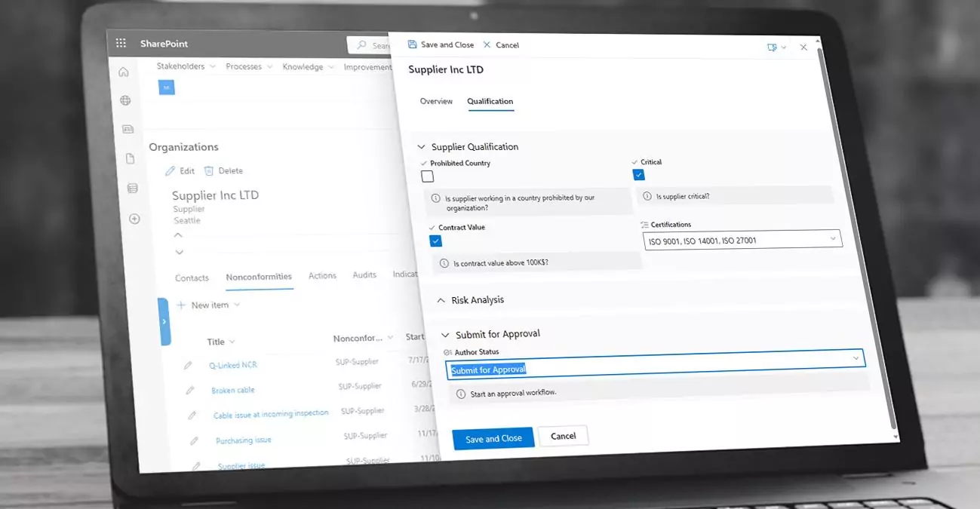Click Save and Close in top command bar
The image size is (980, 509).
coord(441,44)
